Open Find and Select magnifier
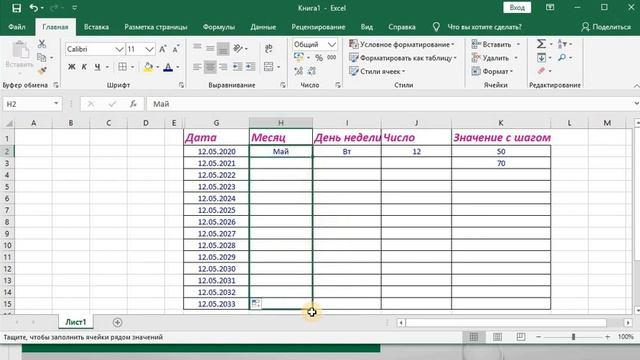This screenshot has height=360, width=640. tap(562, 58)
